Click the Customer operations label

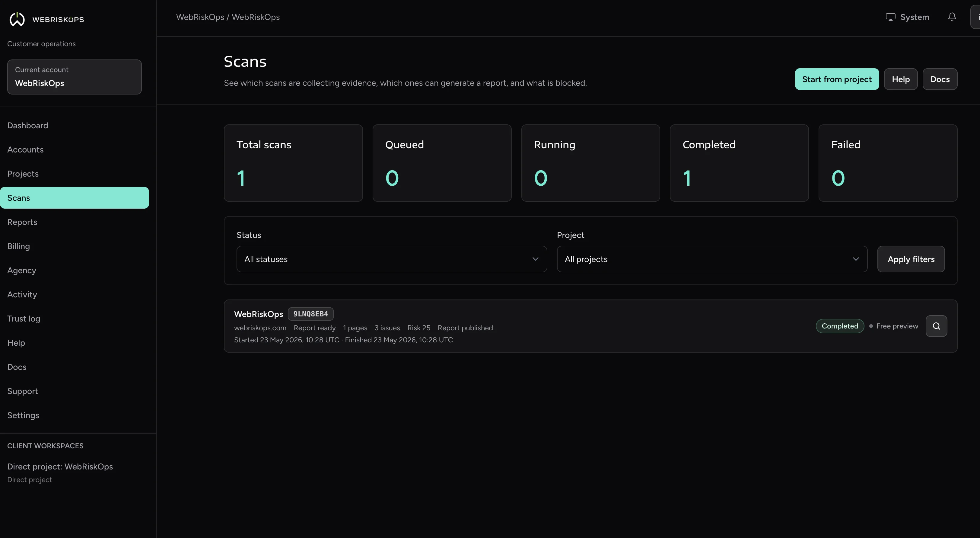41,44
